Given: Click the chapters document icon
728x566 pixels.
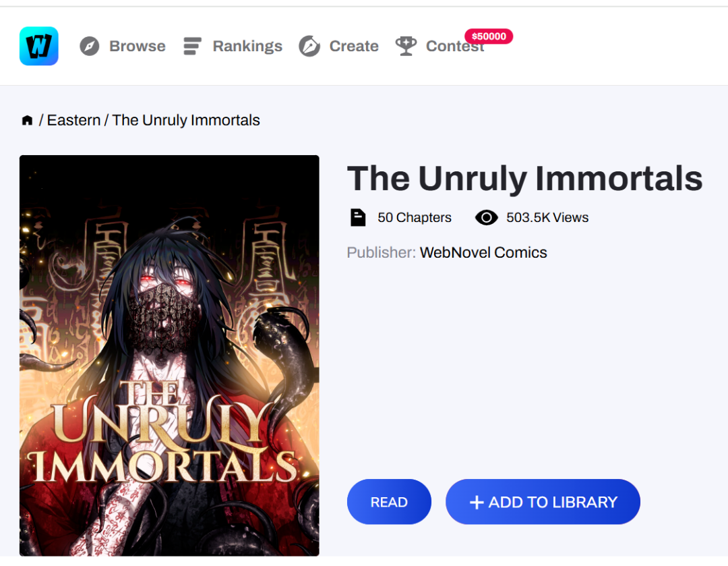Looking at the screenshot, I should pyautogui.click(x=357, y=217).
